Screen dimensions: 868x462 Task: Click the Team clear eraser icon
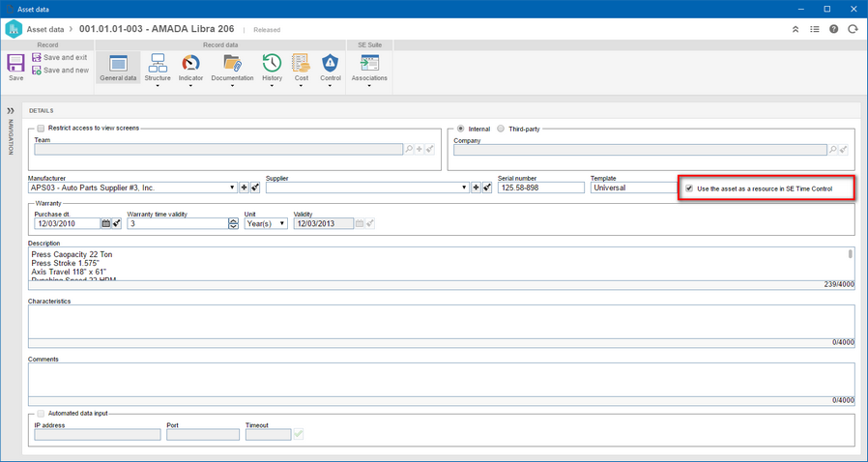tap(429, 149)
